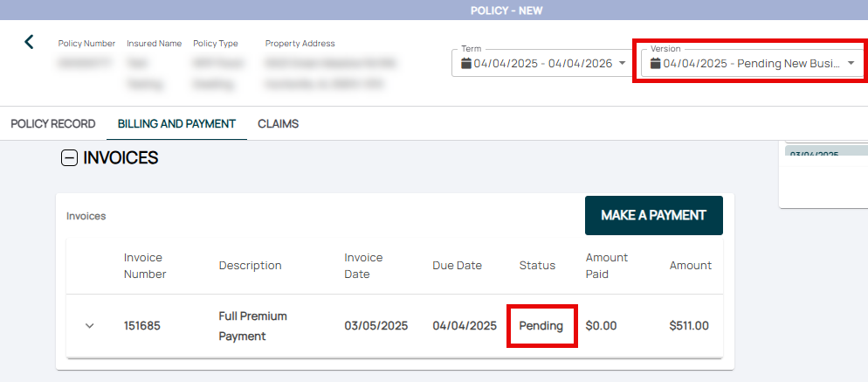Go to the CLAIMS tab
The width and height of the screenshot is (868, 382).
[x=278, y=124]
